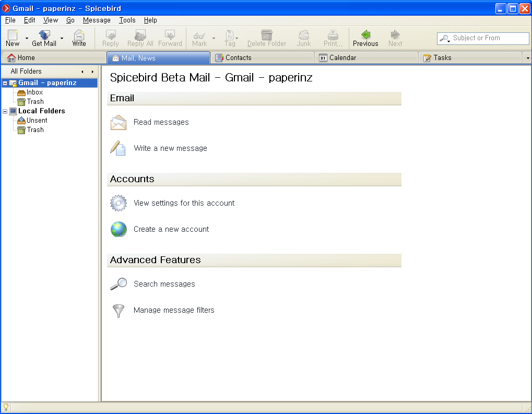This screenshot has width=532, height=414.
Task: Open dropdown arrow next to Get Mail
Action: coord(62,38)
